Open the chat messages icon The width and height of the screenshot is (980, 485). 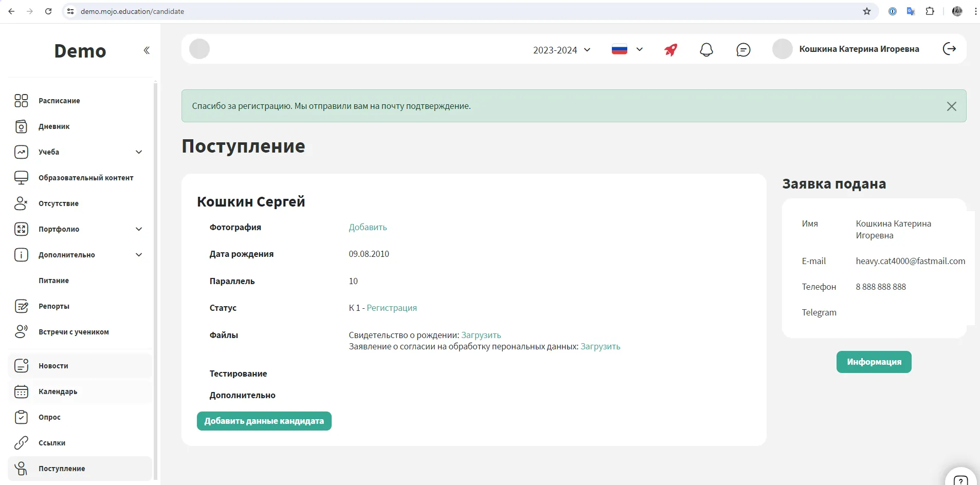743,50
